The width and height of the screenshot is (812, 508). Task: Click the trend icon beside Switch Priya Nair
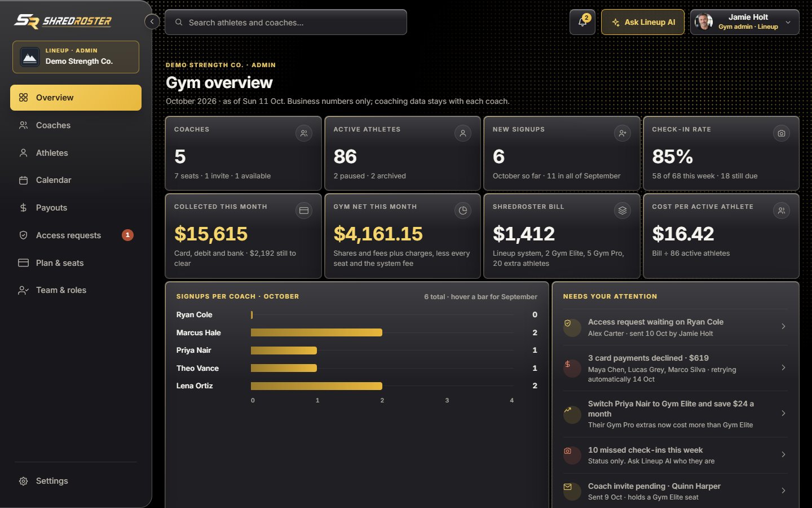tap(572, 414)
